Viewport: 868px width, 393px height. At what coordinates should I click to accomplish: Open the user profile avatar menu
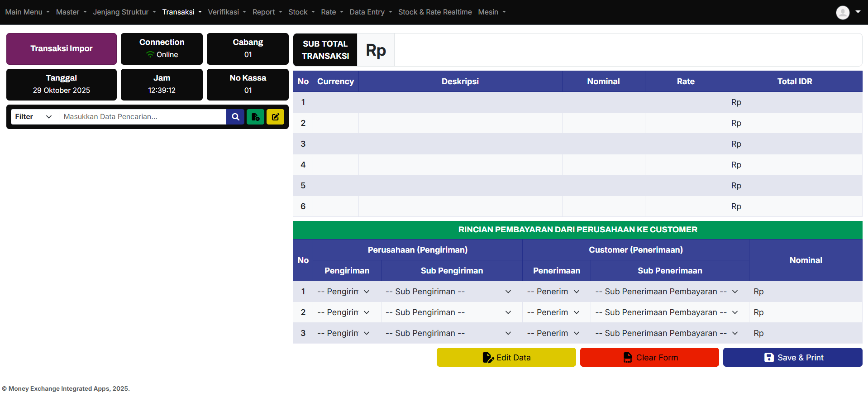[847, 12]
